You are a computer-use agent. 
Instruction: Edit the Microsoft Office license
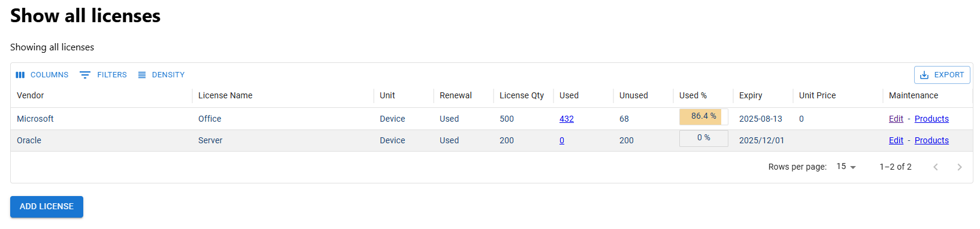tap(896, 119)
